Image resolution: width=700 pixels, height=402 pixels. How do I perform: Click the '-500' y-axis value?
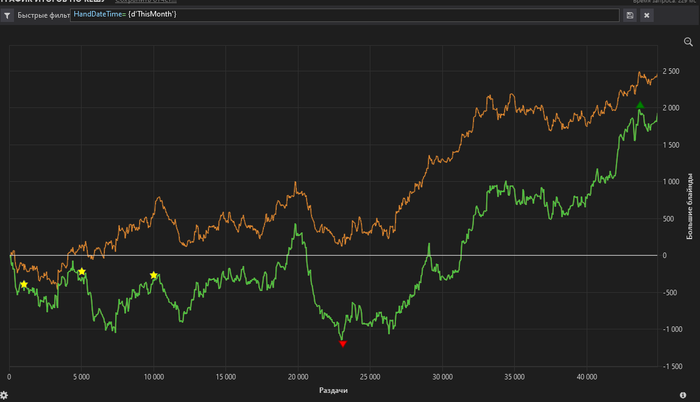[x=670, y=293]
